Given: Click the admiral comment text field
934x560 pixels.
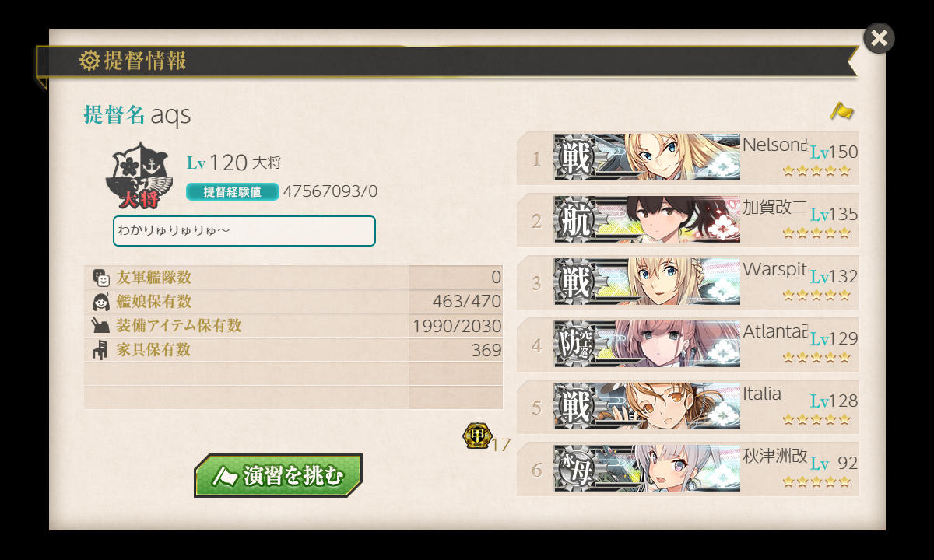Looking at the screenshot, I should 244,231.
